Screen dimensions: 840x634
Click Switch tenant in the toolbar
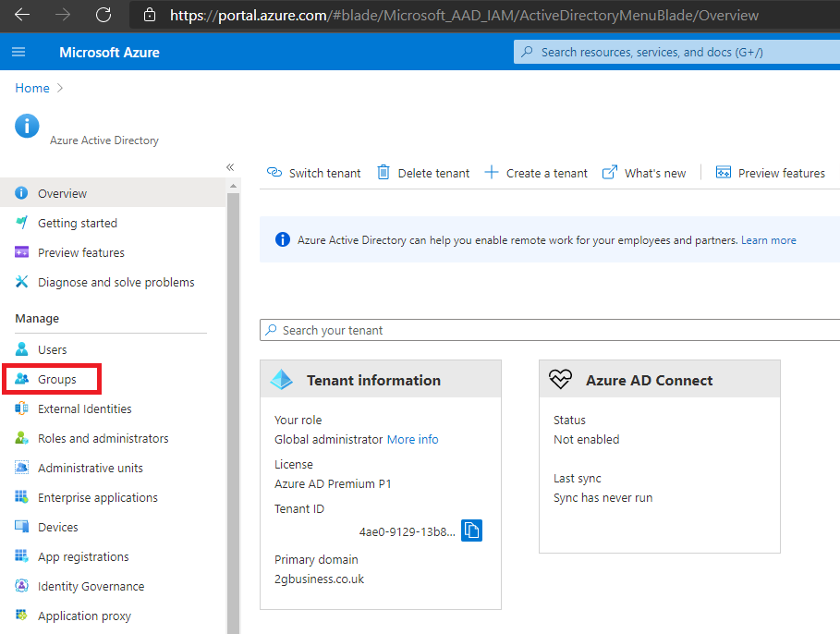tap(314, 173)
